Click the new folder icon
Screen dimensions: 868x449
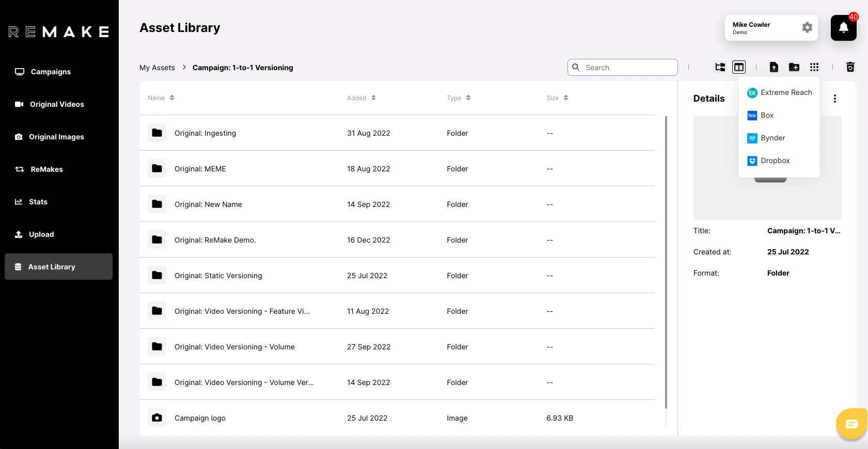click(794, 67)
